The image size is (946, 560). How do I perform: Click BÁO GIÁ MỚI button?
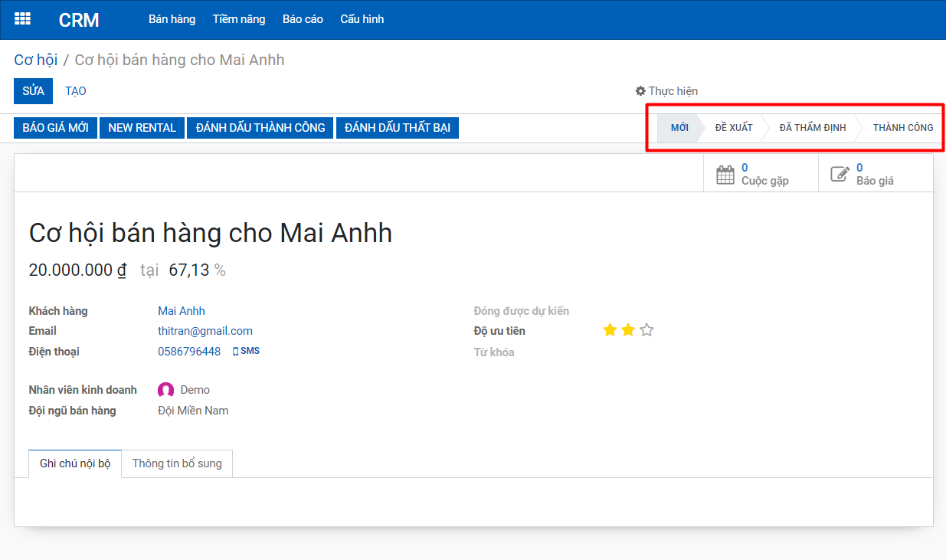(x=55, y=128)
